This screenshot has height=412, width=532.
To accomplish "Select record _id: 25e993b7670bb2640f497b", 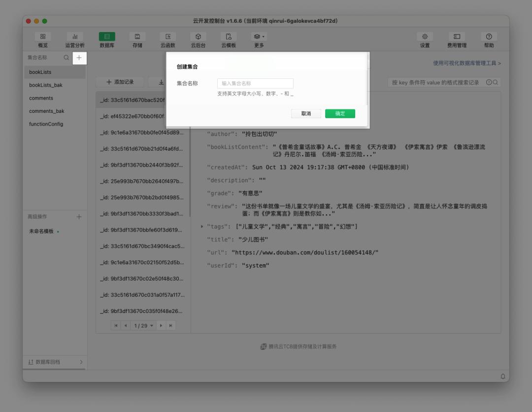I will (x=142, y=181).
